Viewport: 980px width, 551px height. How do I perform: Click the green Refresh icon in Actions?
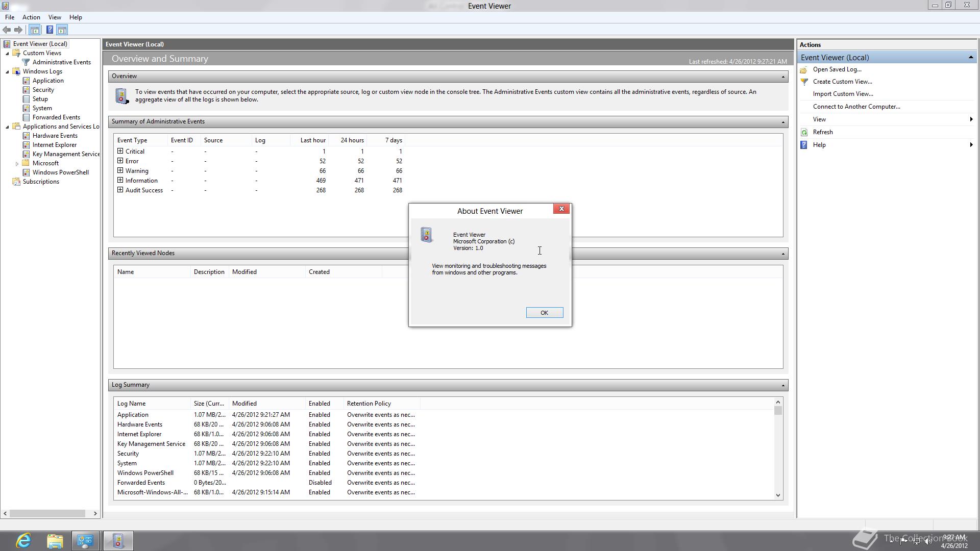[x=804, y=132]
